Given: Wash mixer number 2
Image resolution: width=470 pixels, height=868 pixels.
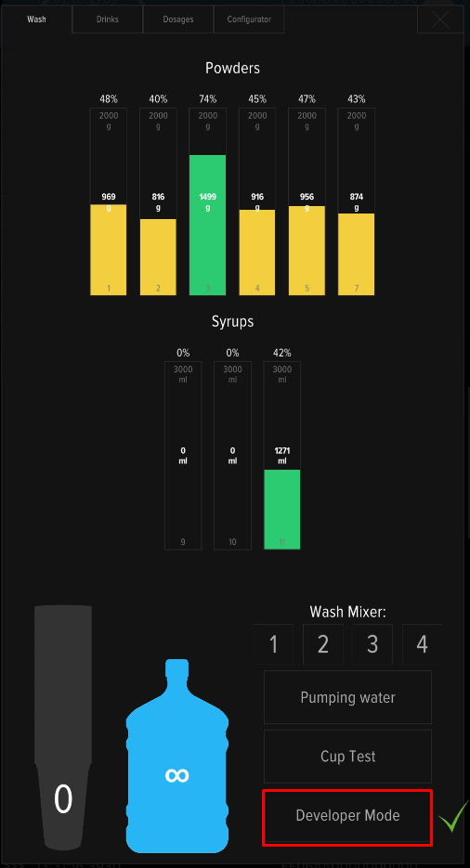Looking at the screenshot, I should (x=323, y=644).
